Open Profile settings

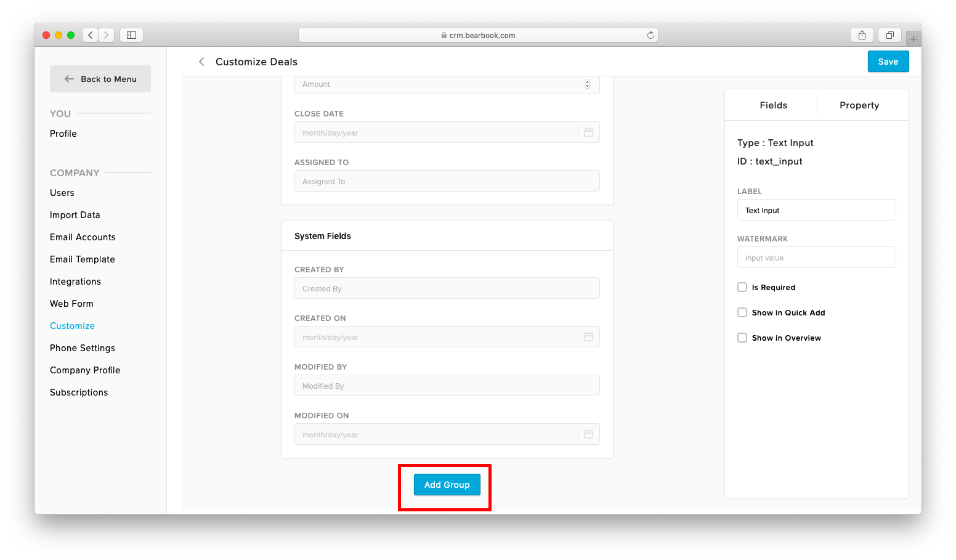click(x=63, y=134)
